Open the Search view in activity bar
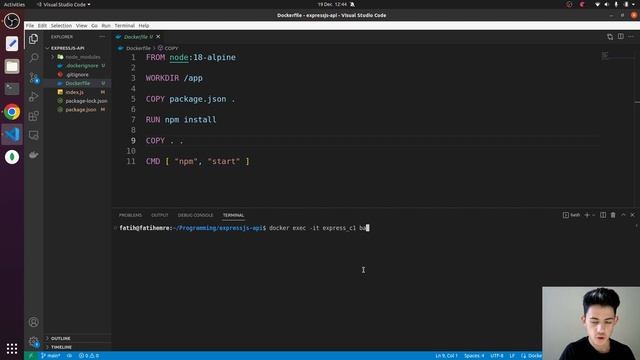640x360 pixels. click(x=33, y=58)
